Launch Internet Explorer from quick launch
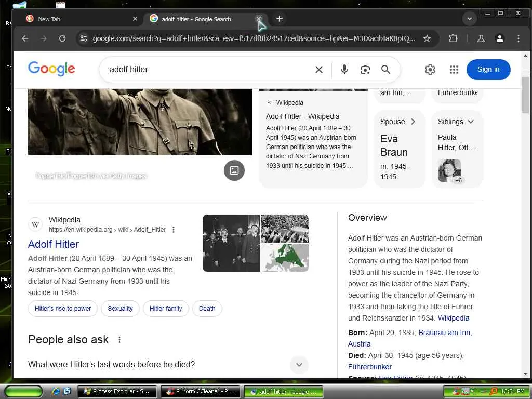 pyautogui.click(x=56, y=392)
